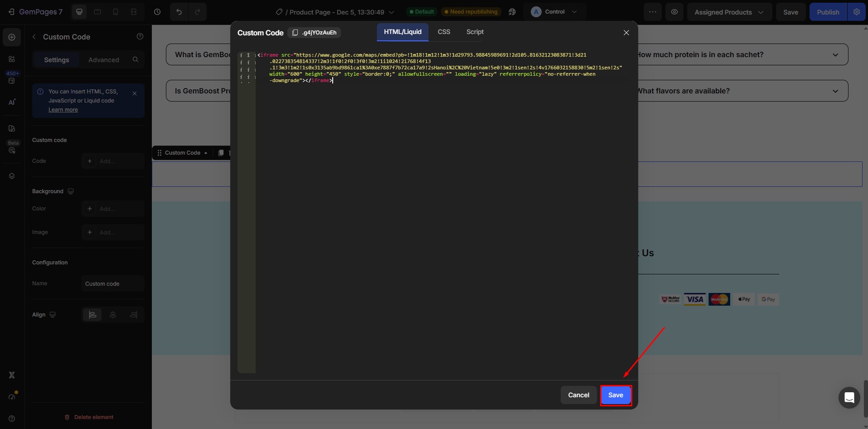Select center align option
Viewport: 868px width, 429px height.
coord(113,315)
